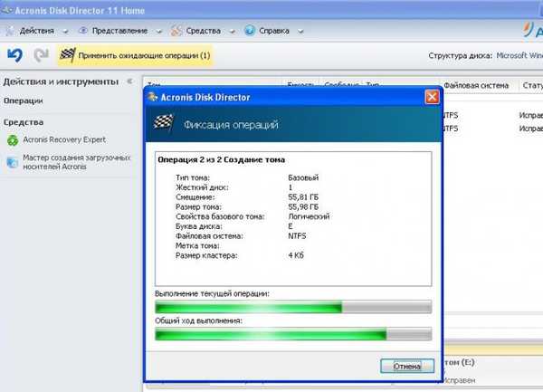This screenshot has width=543, height=392.
Task: Expand the Представление dropdown arrow
Action: (159, 32)
